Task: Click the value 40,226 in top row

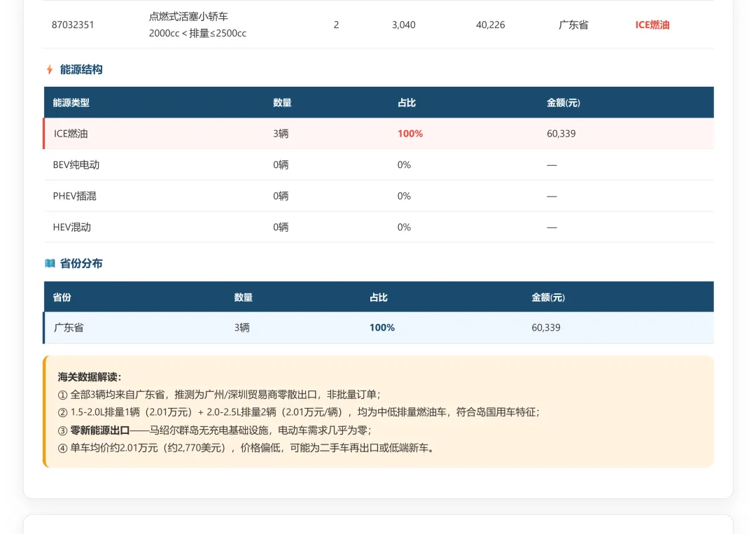Action: pos(490,24)
